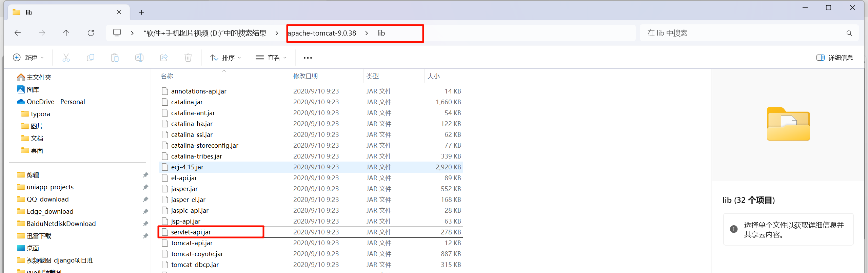This screenshot has width=868, height=273.
Task: Close the lib tab
Action: 119,12
